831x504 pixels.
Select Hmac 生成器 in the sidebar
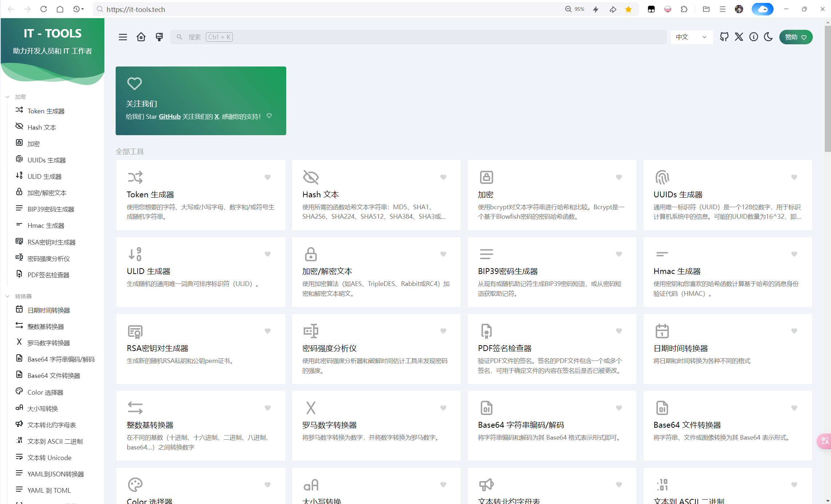point(46,226)
